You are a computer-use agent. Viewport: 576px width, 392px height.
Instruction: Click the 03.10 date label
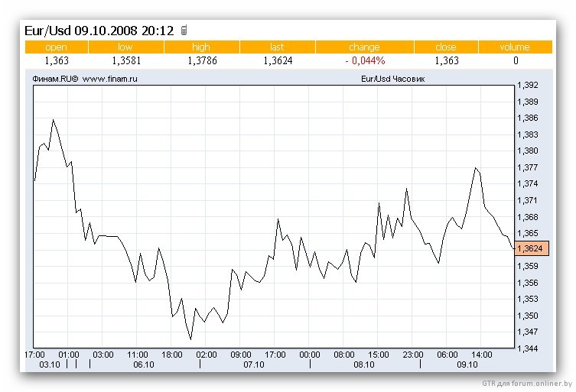coord(50,364)
